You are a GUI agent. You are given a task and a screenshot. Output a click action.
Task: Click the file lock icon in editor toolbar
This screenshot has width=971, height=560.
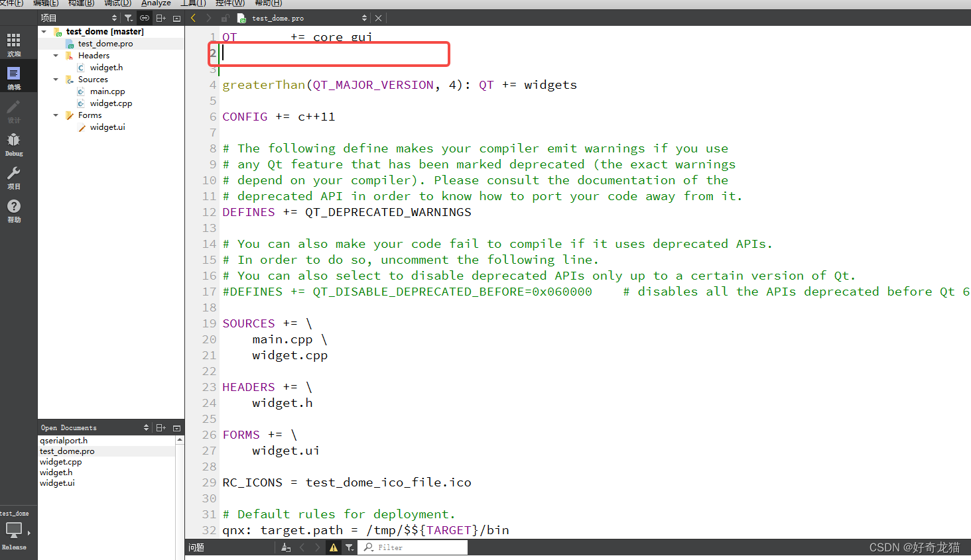click(225, 18)
